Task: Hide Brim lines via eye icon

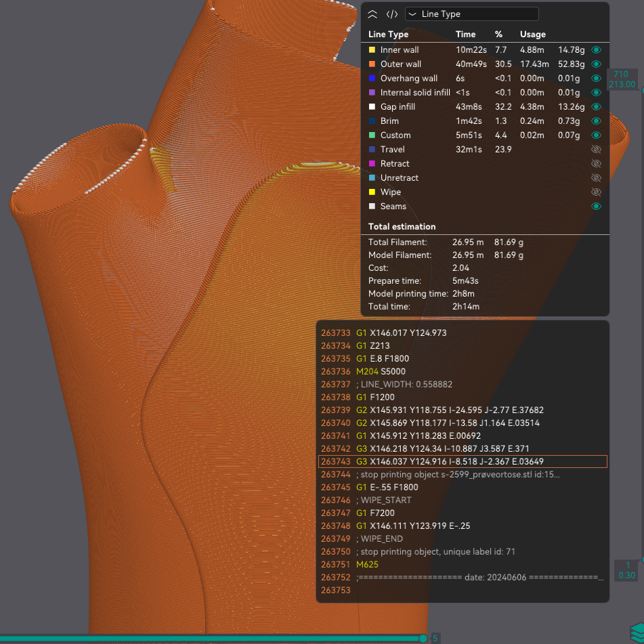Action: click(x=596, y=121)
